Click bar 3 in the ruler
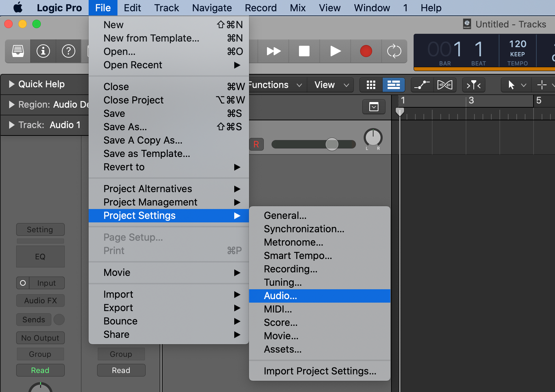555x392 pixels. point(471,101)
